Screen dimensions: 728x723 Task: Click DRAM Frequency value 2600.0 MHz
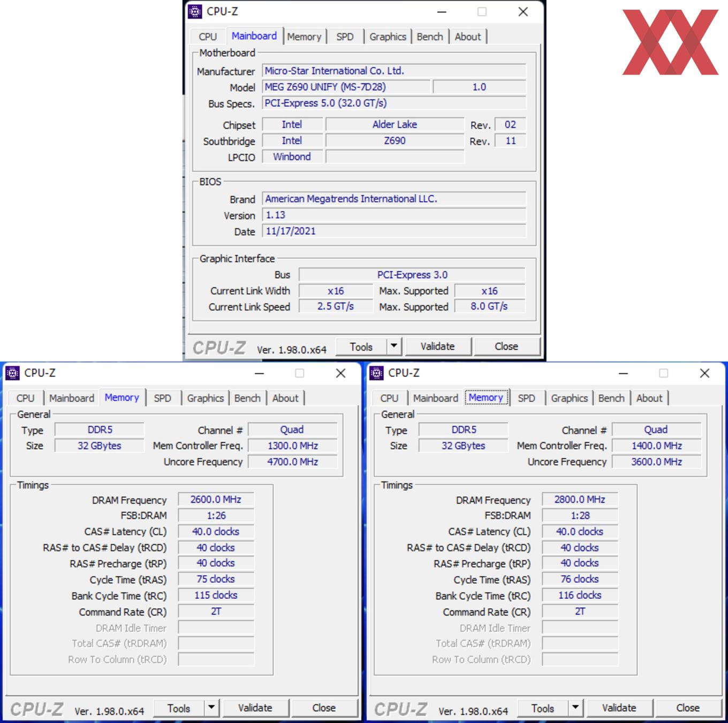pos(216,499)
